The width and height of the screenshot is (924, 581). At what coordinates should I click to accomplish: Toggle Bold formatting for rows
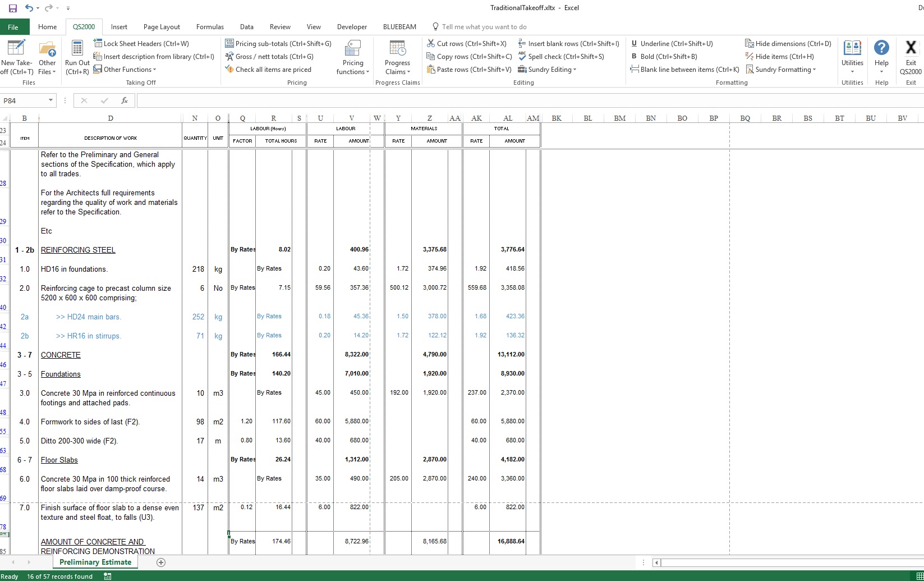pos(665,56)
